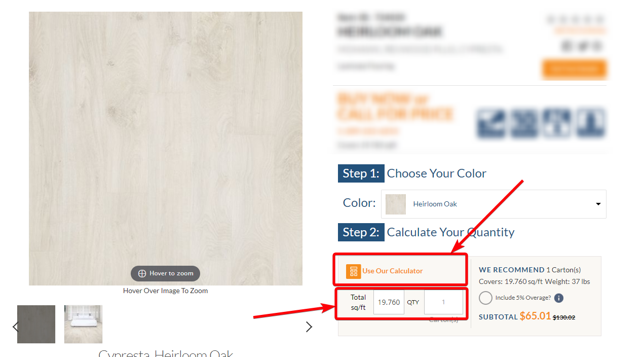Viewport: 644px width, 357px height.
Task: Click the blurred Twitter share icon
Action: [x=583, y=46]
